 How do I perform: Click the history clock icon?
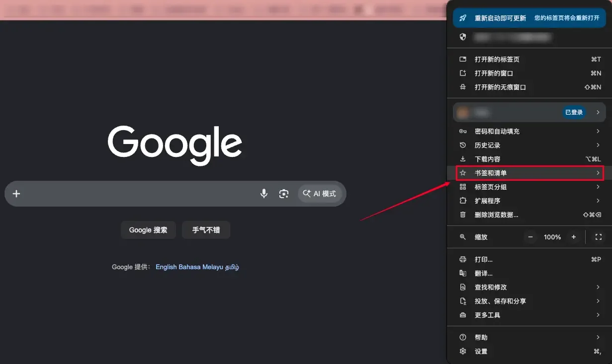pyautogui.click(x=463, y=145)
